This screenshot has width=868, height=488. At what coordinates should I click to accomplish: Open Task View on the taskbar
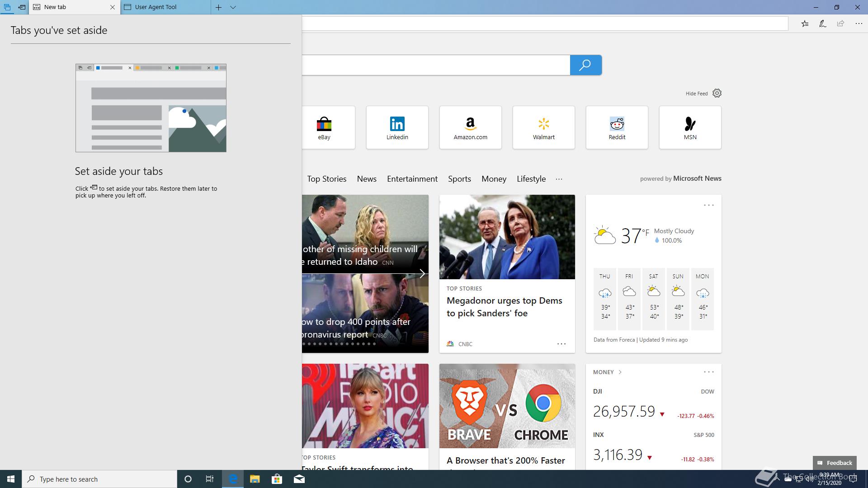[x=210, y=479]
